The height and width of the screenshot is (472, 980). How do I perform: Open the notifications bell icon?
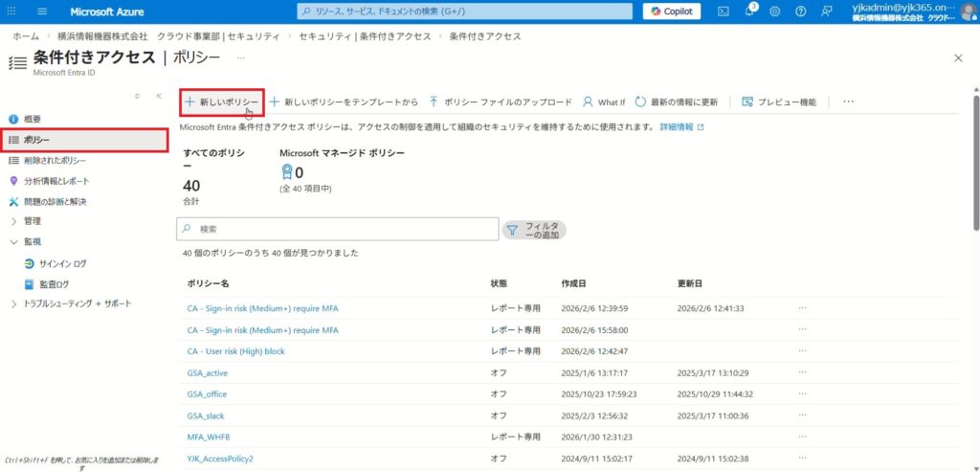[x=749, y=11]
